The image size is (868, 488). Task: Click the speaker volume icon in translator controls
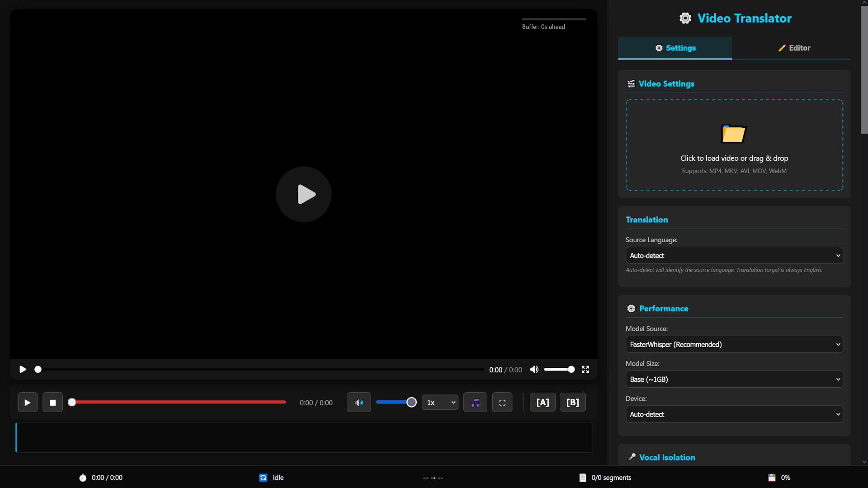(359, 402)
